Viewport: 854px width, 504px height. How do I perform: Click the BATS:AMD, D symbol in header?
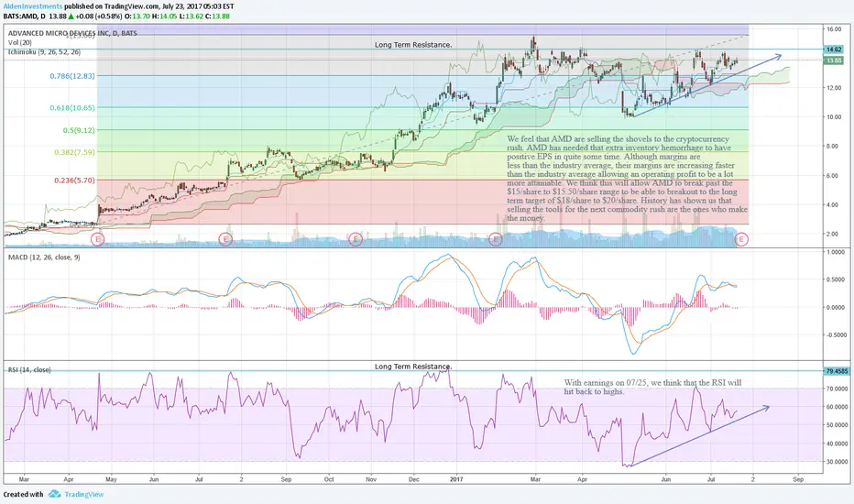tap(25, 16)
